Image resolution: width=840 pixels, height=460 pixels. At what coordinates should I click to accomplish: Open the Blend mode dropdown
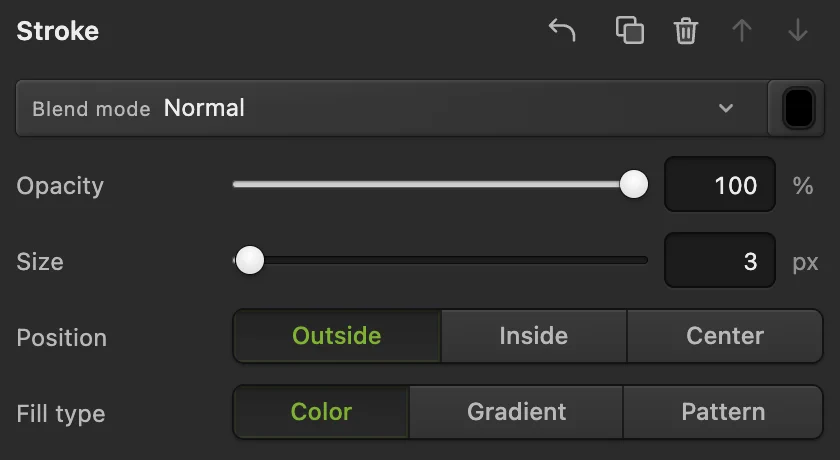click(x=392, y=108)
